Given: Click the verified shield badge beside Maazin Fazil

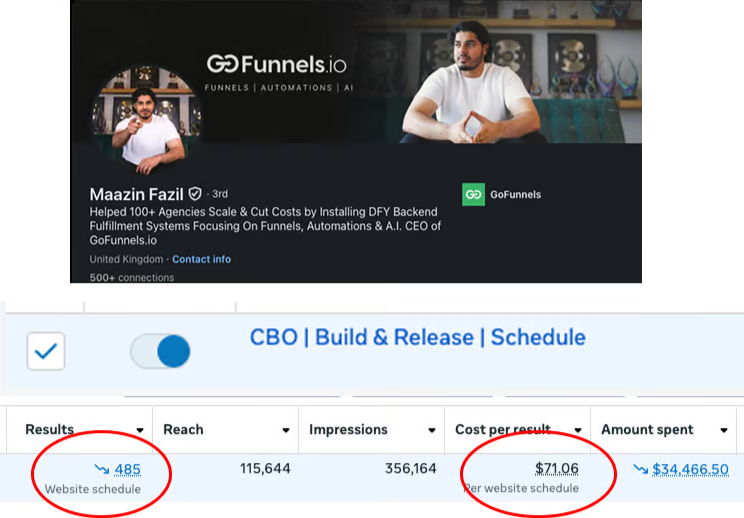Looking at the screenshot, I should (x=195, y=194).
